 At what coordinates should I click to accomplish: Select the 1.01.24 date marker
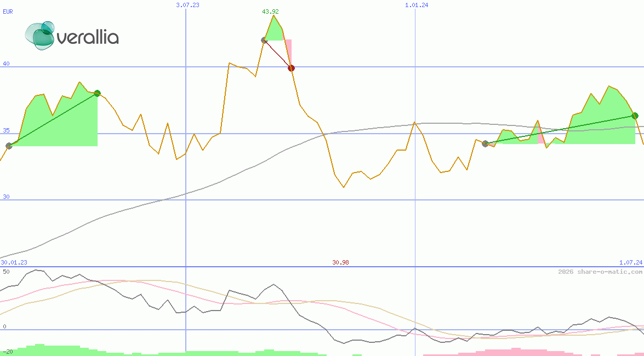coord(416,5)
